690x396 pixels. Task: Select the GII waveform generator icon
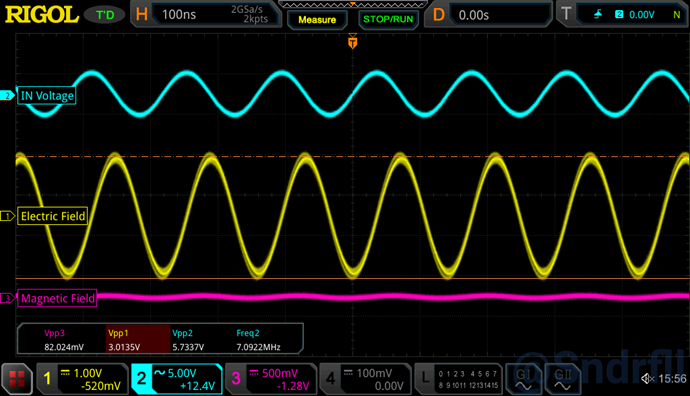click(562, 379)
